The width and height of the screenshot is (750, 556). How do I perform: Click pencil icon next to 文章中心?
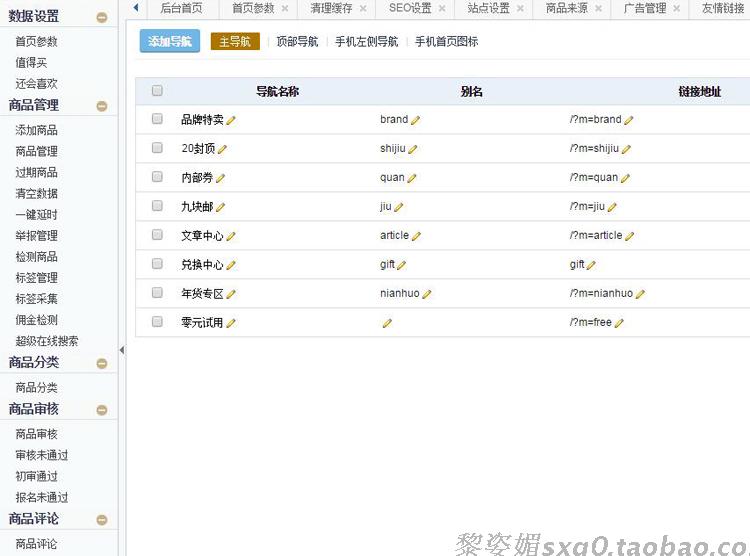click(x=231, y=236)
